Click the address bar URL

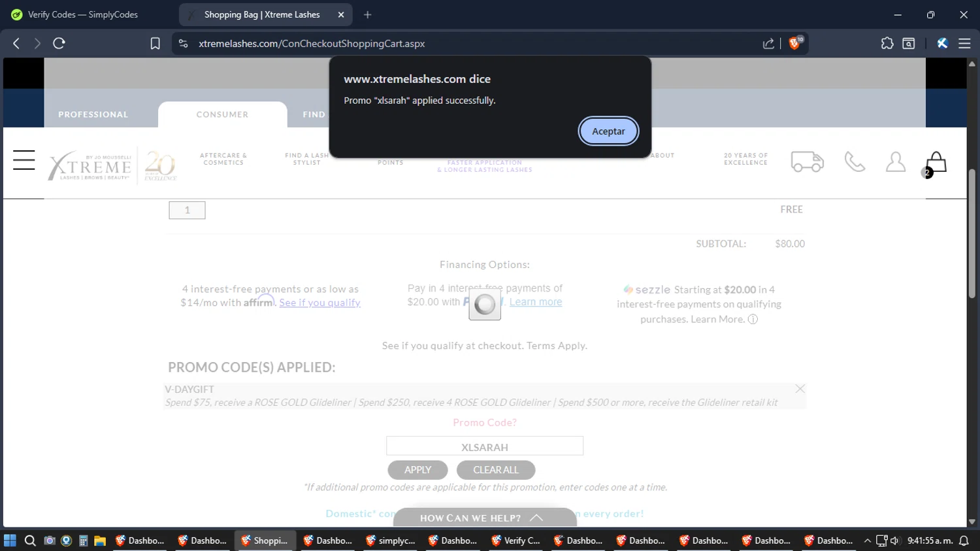coord(312,44)
